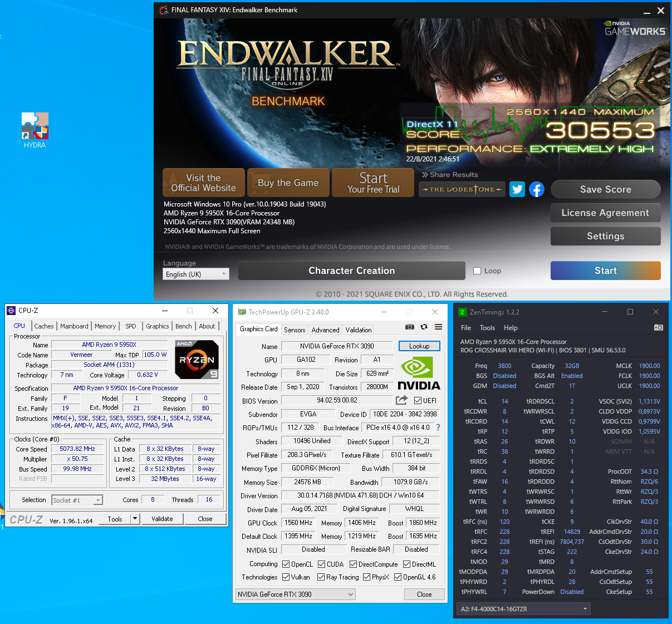Open the English (UK) language dropdown

point(196,274)
